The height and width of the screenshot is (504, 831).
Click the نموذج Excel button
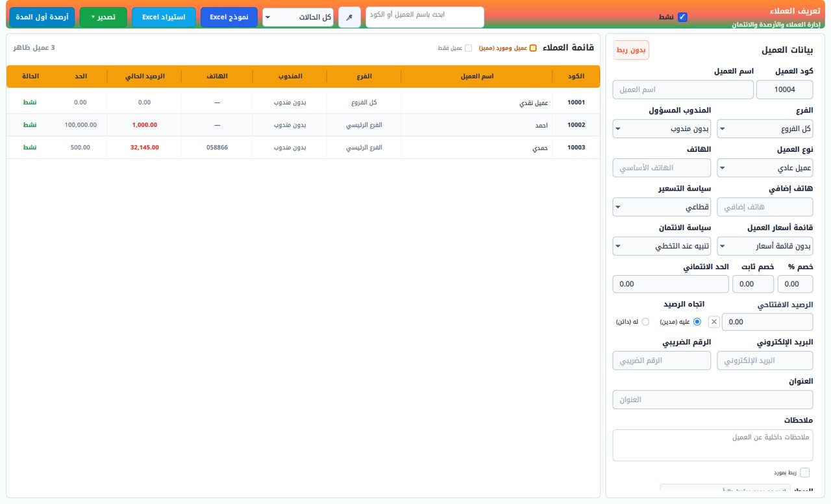click(229, 17)
